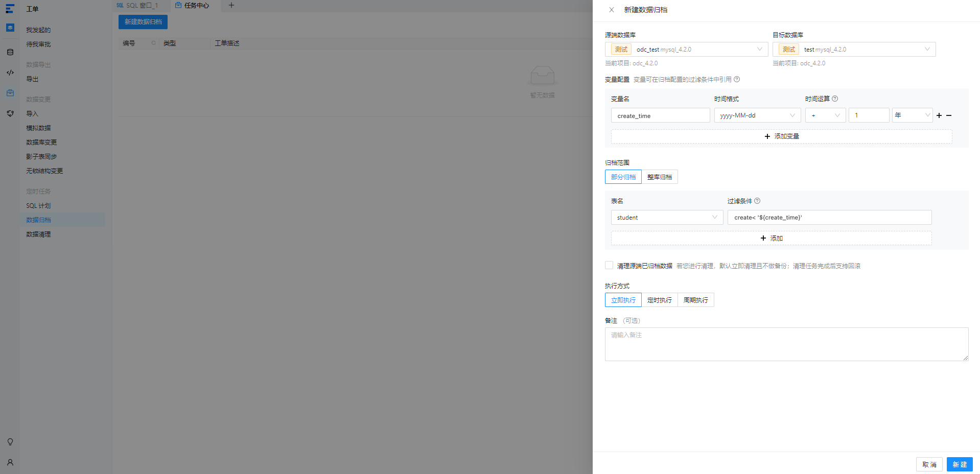This screenshot has height=474, width=980.
Task: Click the database icon in left sidebar
Action: [x=10, y=52]
